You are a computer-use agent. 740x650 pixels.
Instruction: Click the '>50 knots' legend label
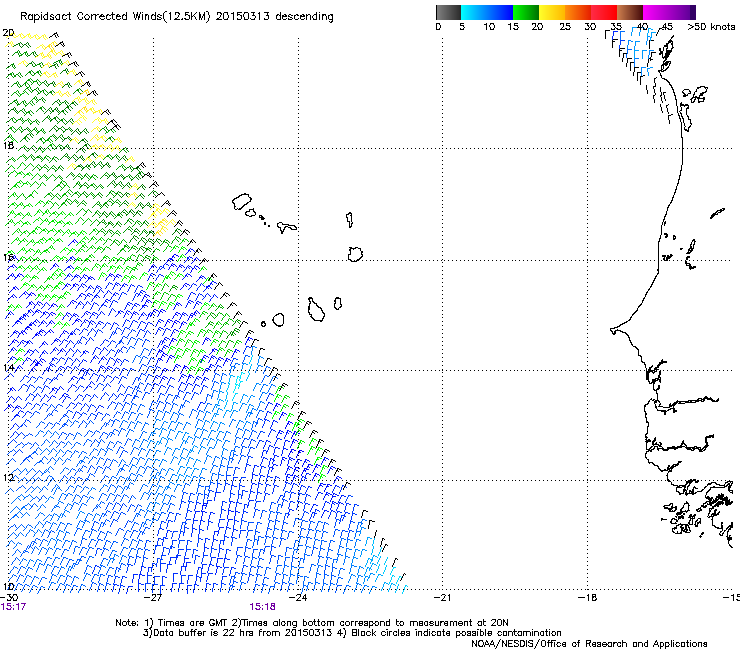711,27
